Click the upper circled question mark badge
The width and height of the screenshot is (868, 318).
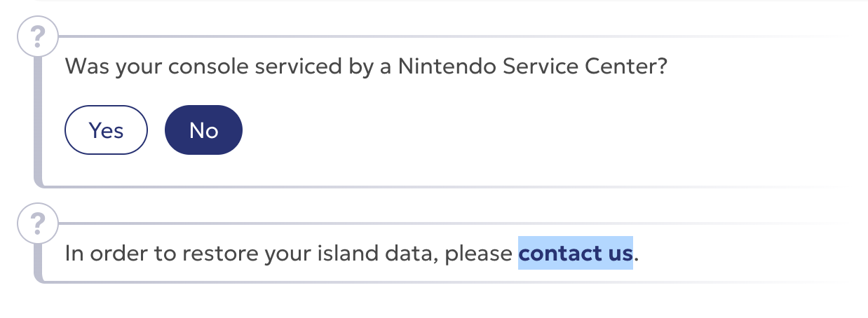click(x=39, y=37)
